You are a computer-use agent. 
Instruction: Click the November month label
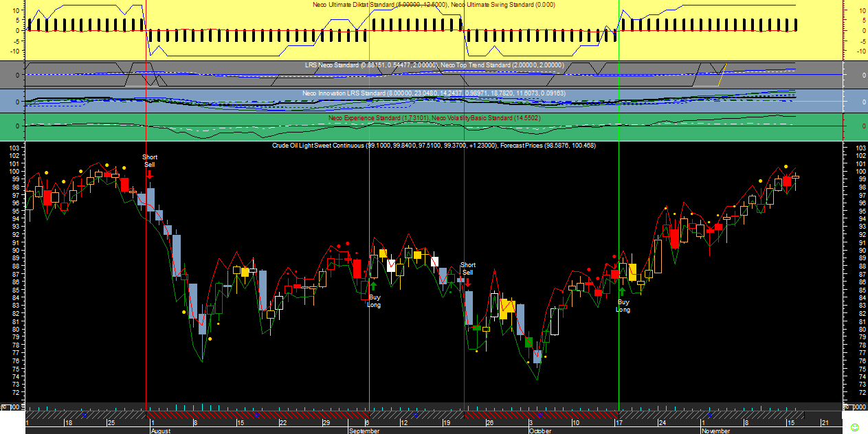[717, 431]
